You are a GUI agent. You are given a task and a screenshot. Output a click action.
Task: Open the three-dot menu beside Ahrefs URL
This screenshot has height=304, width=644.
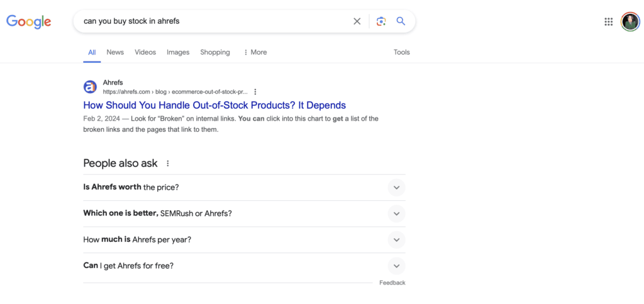255,92
